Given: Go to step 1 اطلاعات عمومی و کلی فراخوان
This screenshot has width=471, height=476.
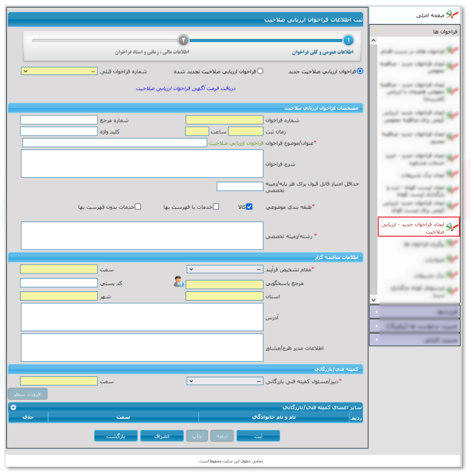Looking at the screenshot, I should 348,40.
